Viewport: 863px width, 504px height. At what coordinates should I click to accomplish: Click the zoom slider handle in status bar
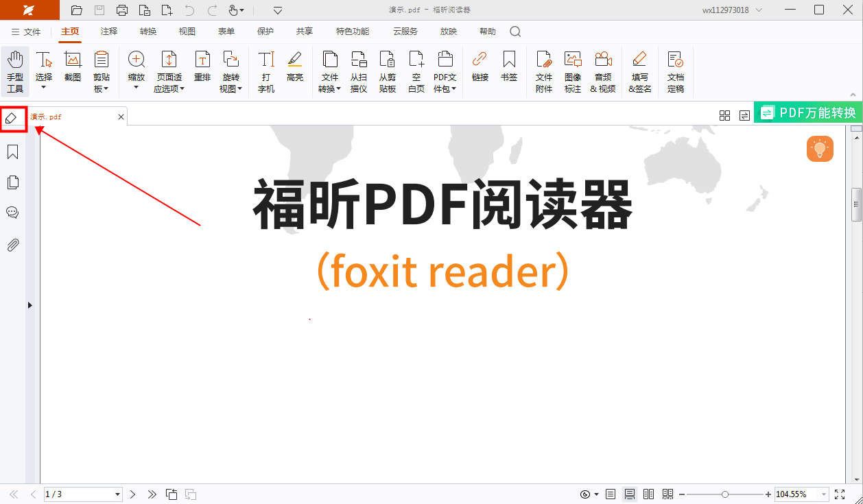725,494
